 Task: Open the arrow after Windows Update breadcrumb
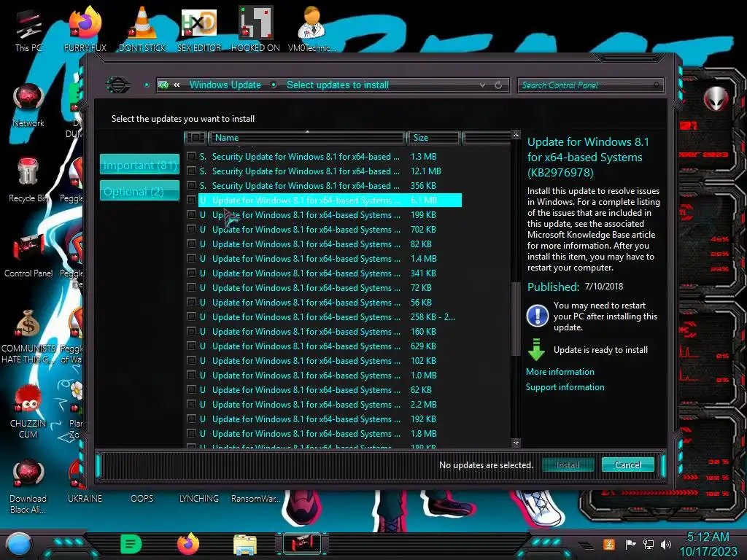click(274, 85)
